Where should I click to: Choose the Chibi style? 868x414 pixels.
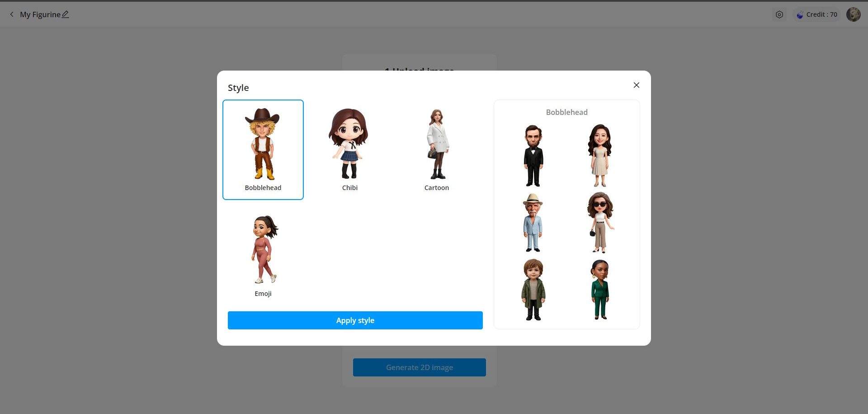point(349,149)
